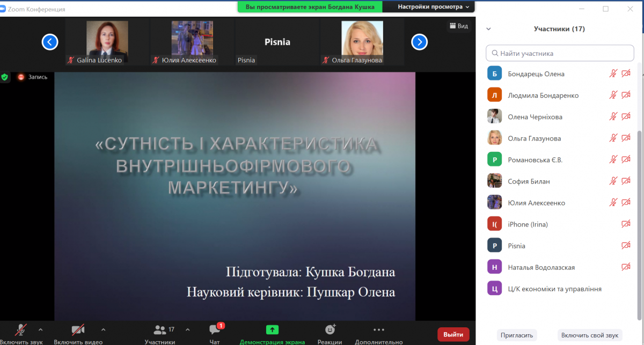The width and height of the screenshot is (644, 345).
Task: Unmute microphone in bottom toolbar
Action: coord(21,330)
